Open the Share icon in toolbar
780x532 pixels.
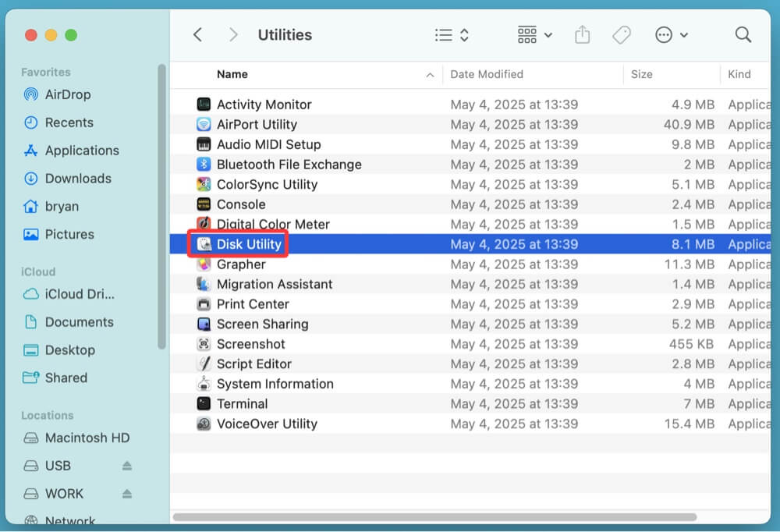coord(582,34)
